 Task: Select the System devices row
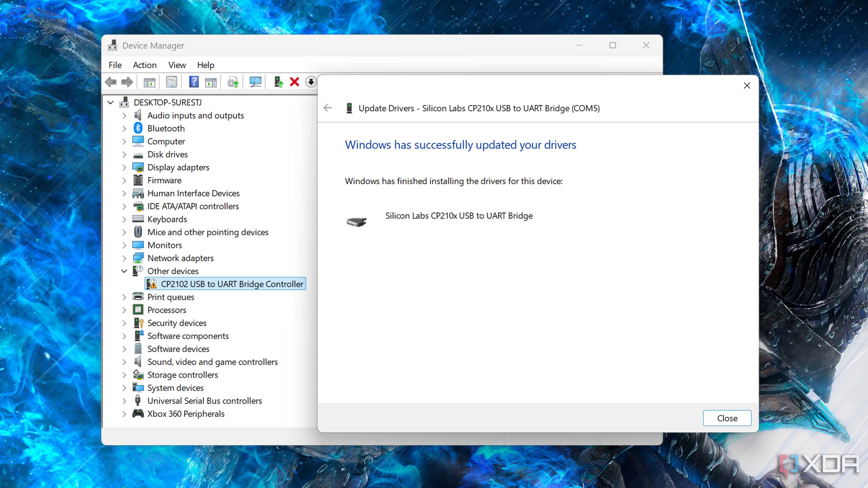pos(176,388)
